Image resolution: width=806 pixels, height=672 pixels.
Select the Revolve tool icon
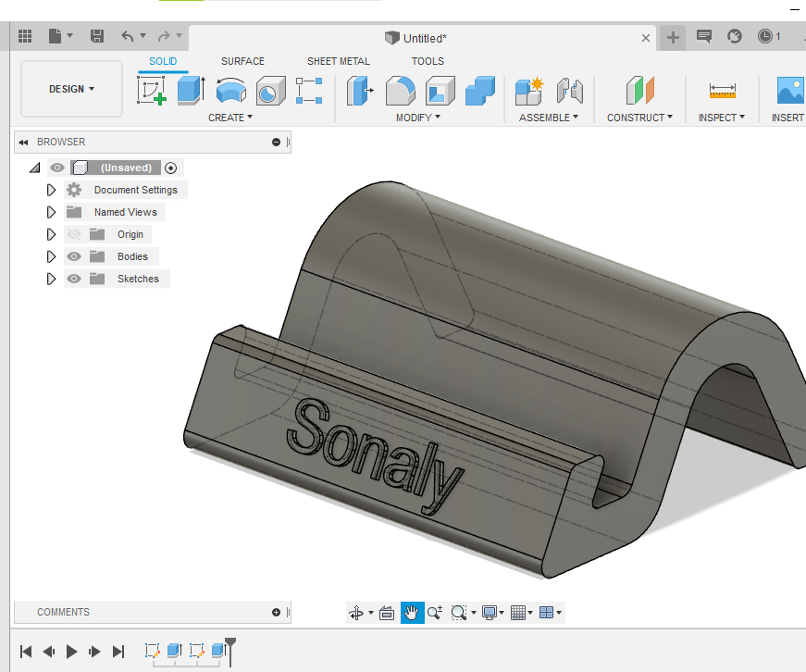pyautogui.click(x=230, y=91)
